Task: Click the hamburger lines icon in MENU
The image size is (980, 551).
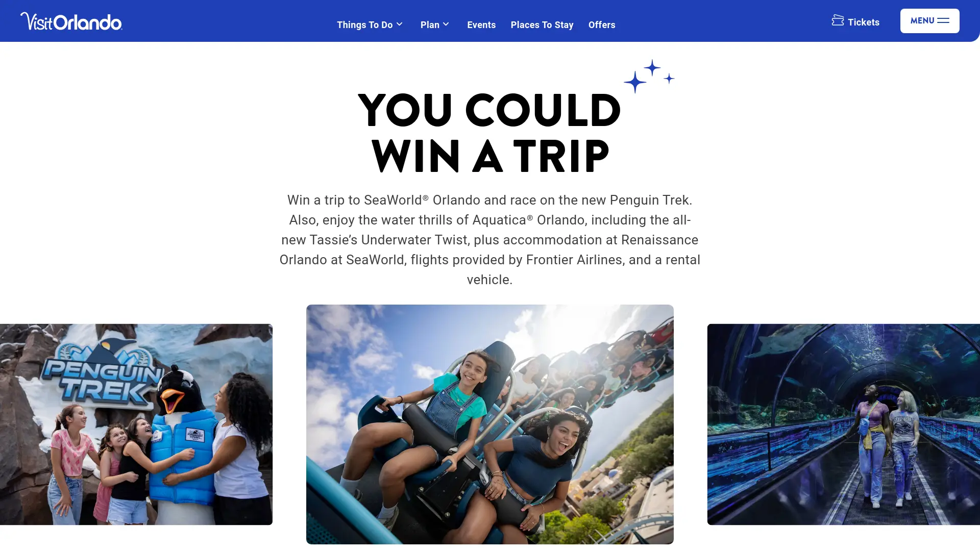Action: coord(943,21)
